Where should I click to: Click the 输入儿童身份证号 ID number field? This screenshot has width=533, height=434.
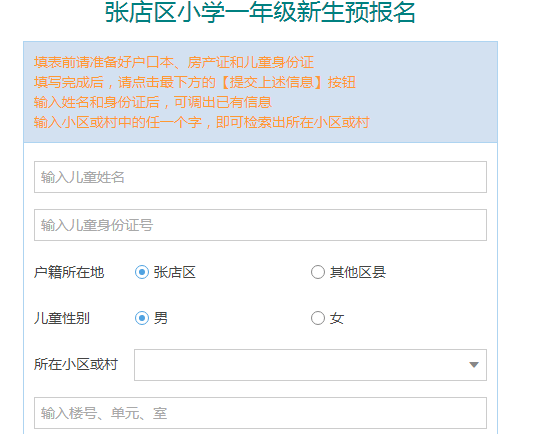point(260,225)
